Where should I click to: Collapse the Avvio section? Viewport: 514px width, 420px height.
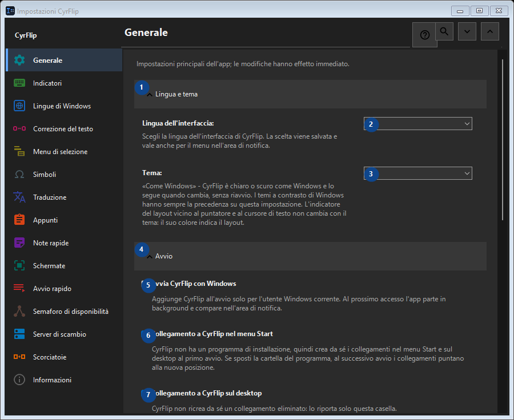[x=310, y=256]
